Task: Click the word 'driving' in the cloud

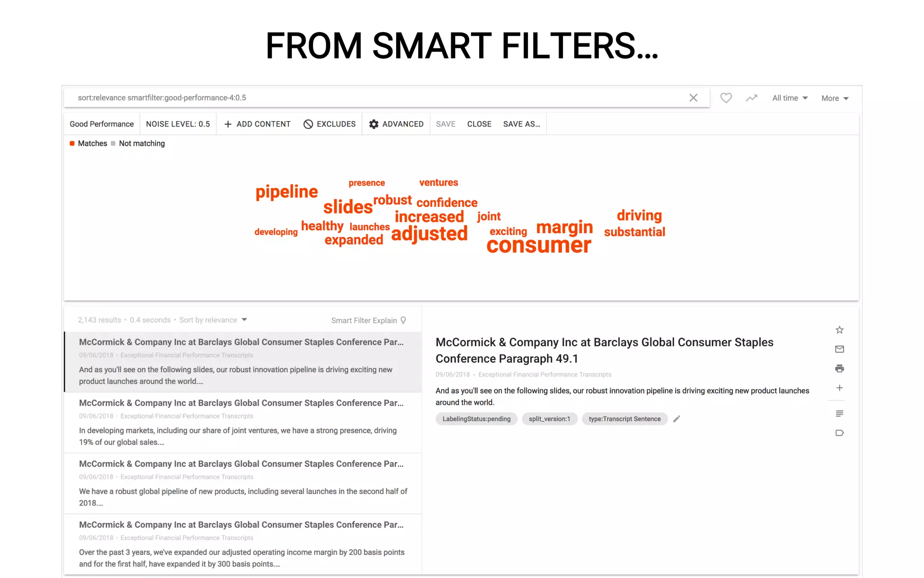Action: tap(639, 215)
